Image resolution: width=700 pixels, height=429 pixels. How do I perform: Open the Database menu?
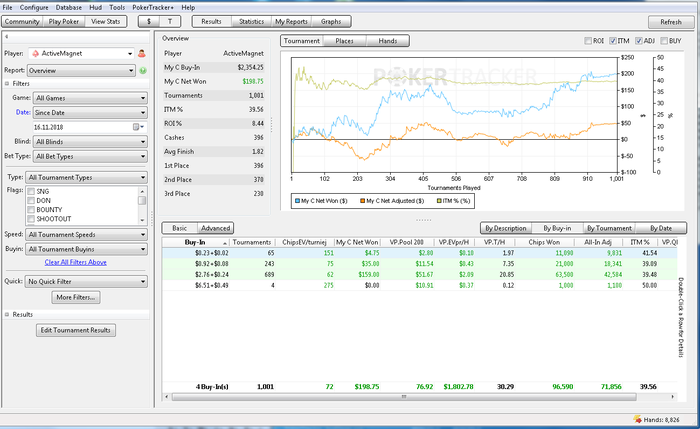(69, 7)
